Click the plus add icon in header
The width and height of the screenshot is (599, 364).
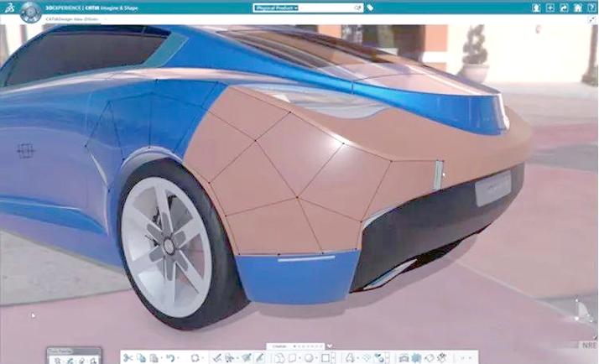tap(550, 8)
